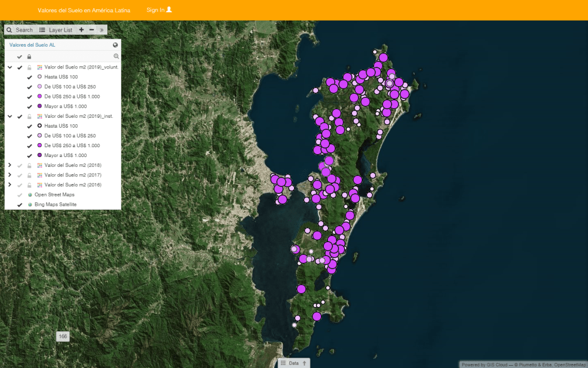Click the zoom out minus button
Viewport: 588px width, 368px height.
point(91,29)
